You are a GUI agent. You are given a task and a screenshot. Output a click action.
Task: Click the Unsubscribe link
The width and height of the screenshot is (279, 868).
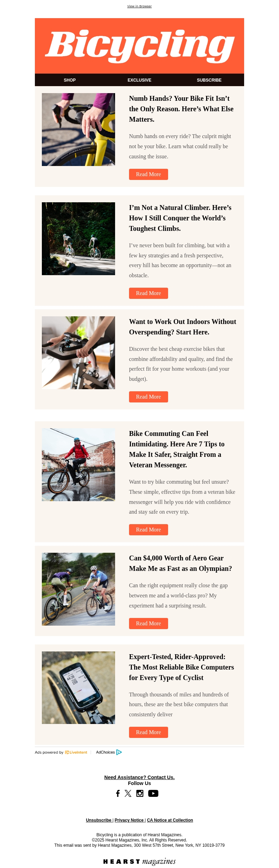[99, 820]
